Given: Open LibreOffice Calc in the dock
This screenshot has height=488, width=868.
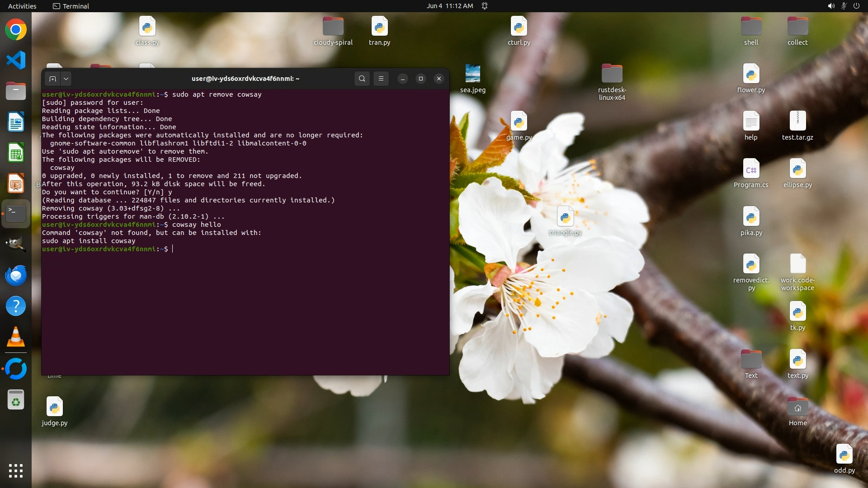Looking at the screenshot, I should click(x=16, y=153).
